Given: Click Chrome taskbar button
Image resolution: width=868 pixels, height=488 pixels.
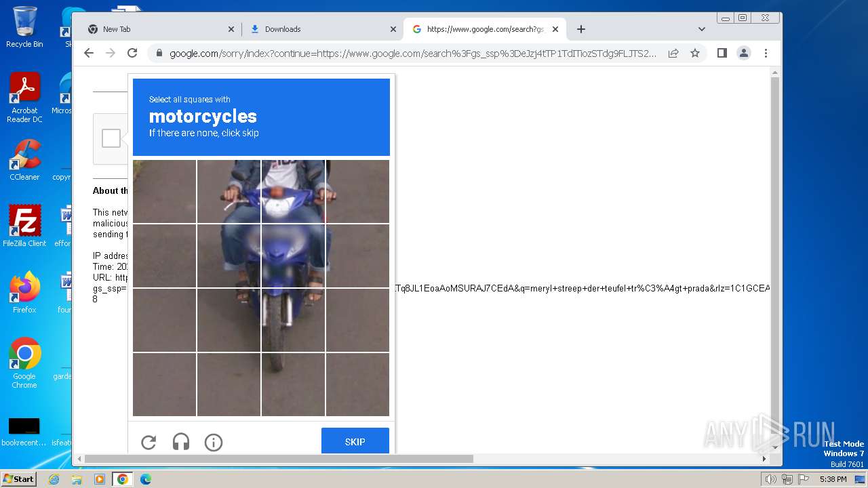Looking at the screenshot, I should (123, 479).
